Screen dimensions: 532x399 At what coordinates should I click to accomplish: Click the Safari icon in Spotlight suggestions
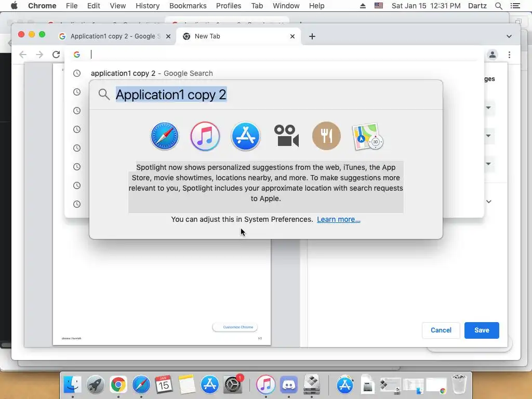(x=165, y=136)
